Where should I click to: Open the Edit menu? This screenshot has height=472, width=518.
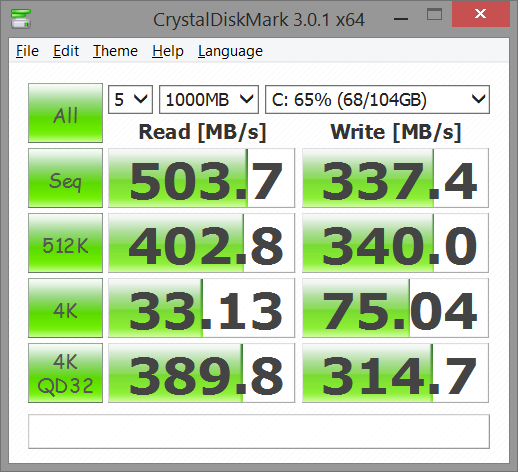[66, 51]
